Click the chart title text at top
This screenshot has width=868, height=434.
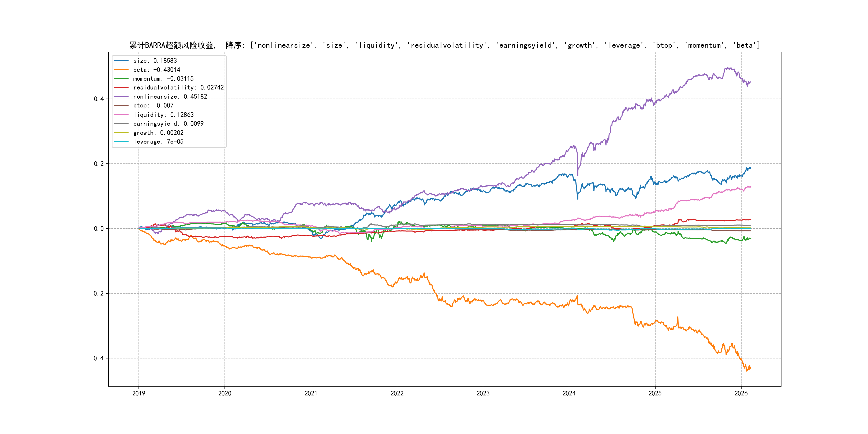point(444,45)
